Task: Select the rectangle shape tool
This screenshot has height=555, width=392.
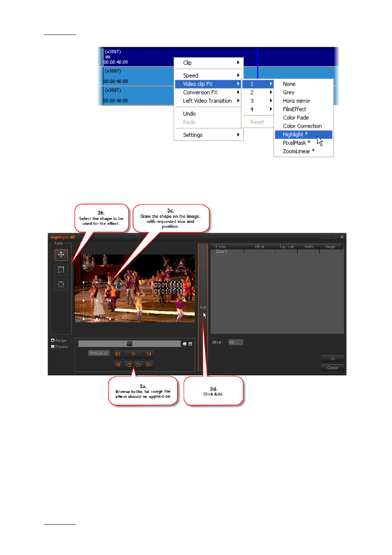Action: click(61, 269)
